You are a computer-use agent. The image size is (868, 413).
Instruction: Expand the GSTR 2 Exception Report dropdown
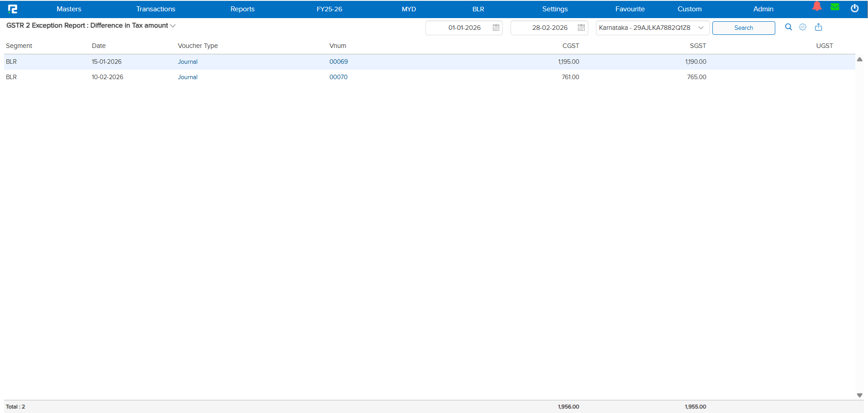tap(172, 26)
